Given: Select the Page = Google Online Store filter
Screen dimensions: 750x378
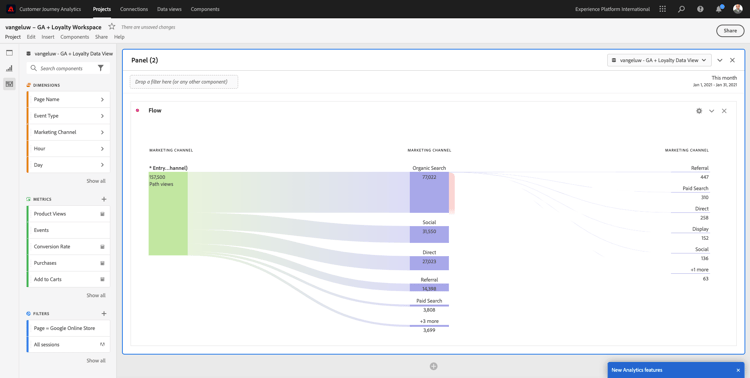Looking at the screenshot, I should pyautogui.click(x=68, y=328).
